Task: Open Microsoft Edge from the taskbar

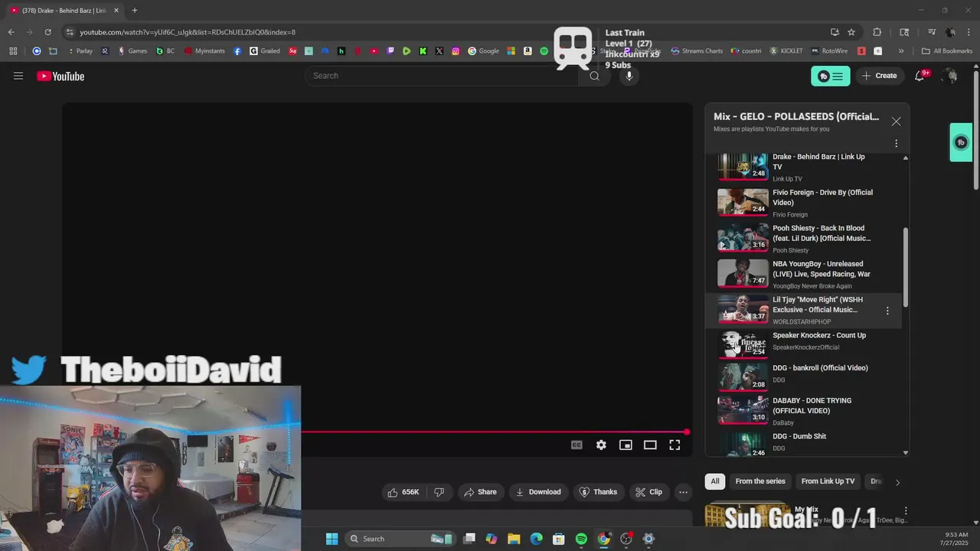Action: pyautogui.click(x=536, y=539)
